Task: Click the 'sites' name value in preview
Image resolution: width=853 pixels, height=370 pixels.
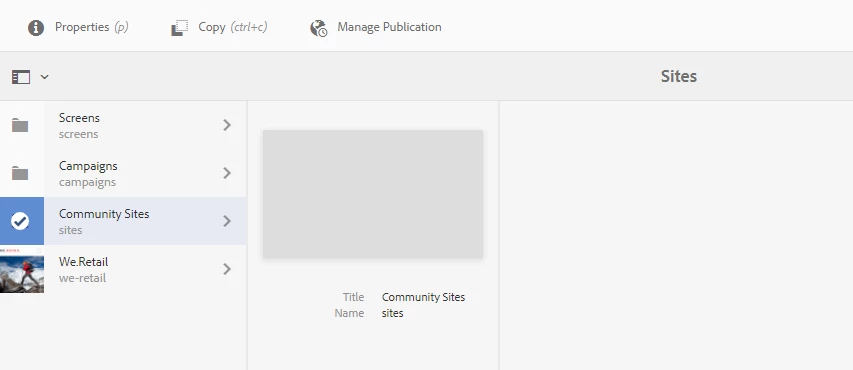Action: 392,313
